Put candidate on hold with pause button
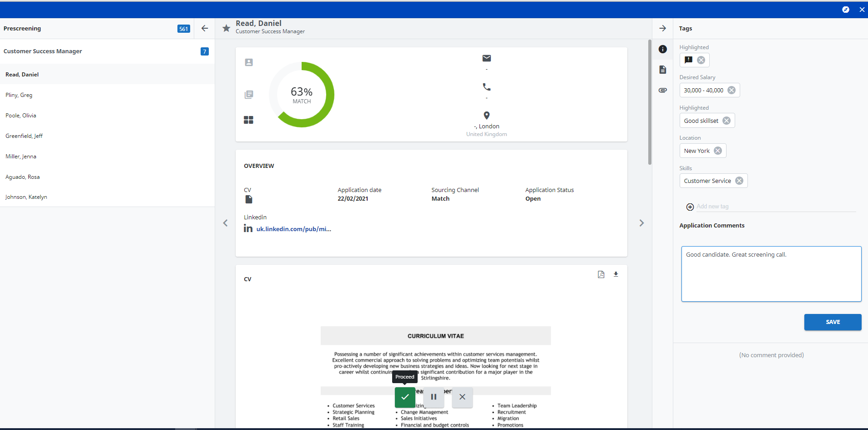 tap(434, 397)
